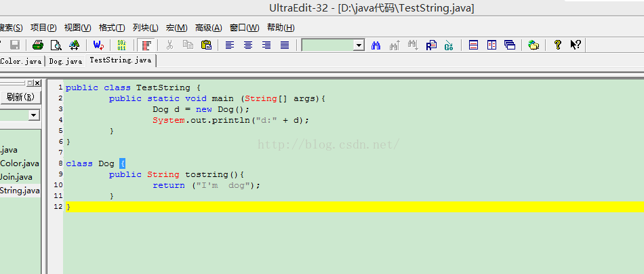Open the 格式(T) menu
644x274 pixels.
point(112,28)
